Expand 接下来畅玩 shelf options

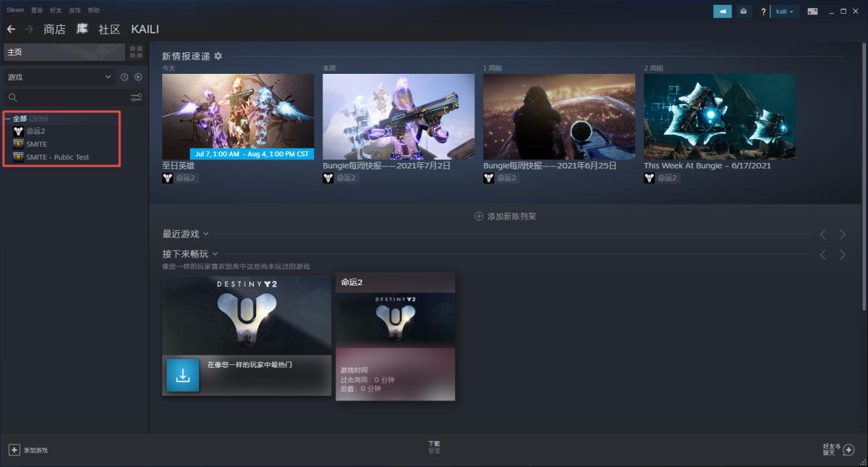214,254
